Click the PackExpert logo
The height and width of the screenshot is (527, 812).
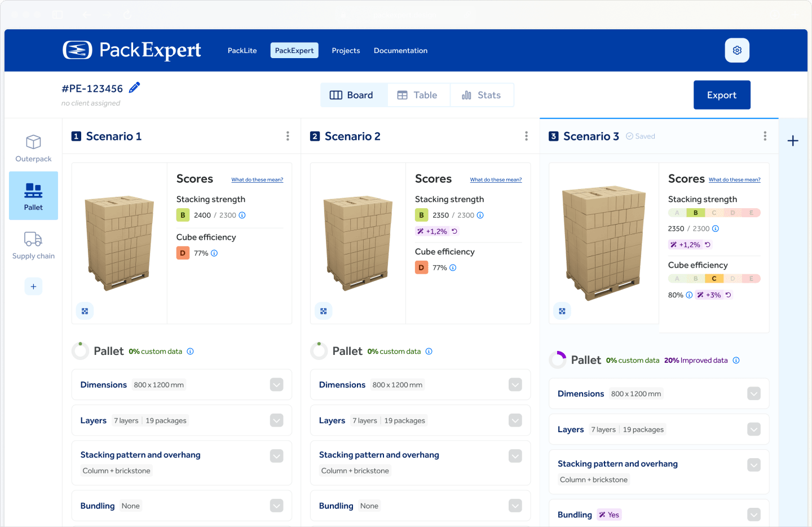132,50
